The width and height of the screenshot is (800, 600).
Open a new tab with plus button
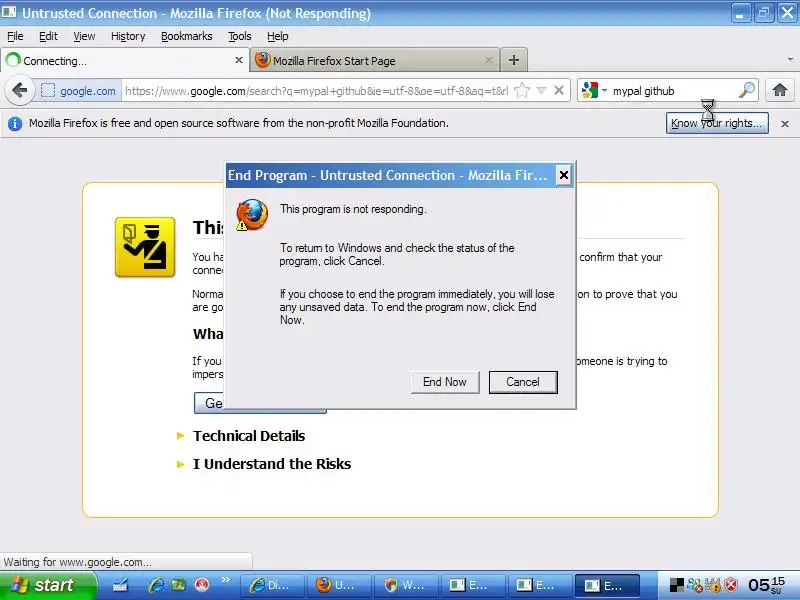pos(514,60)
